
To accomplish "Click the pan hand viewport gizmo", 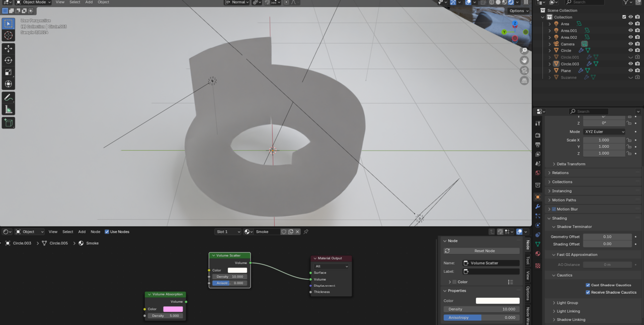I will click(x=524, y=60).
